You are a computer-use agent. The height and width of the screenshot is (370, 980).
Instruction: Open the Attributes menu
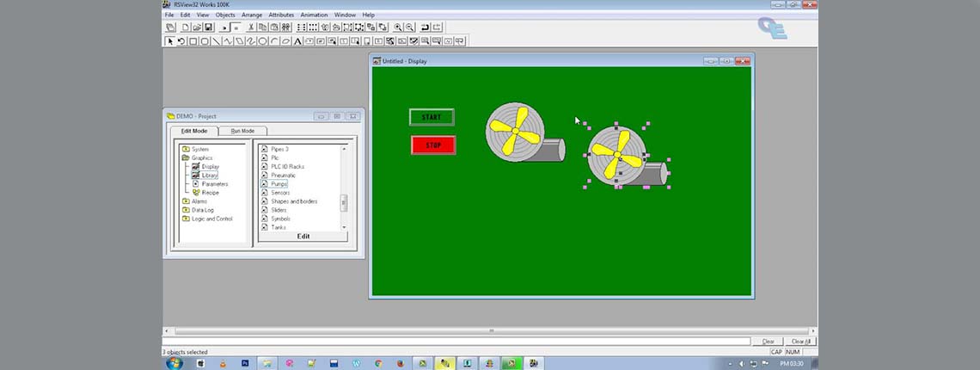(281, 15)
